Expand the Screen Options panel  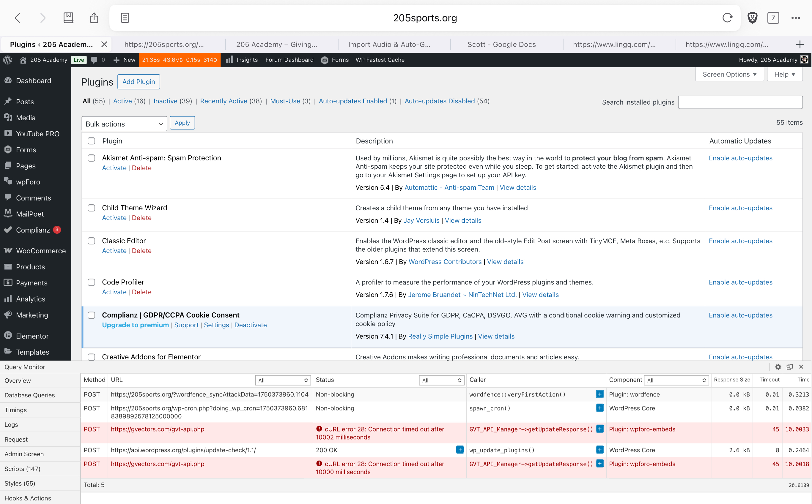click(x=729, y=74)
